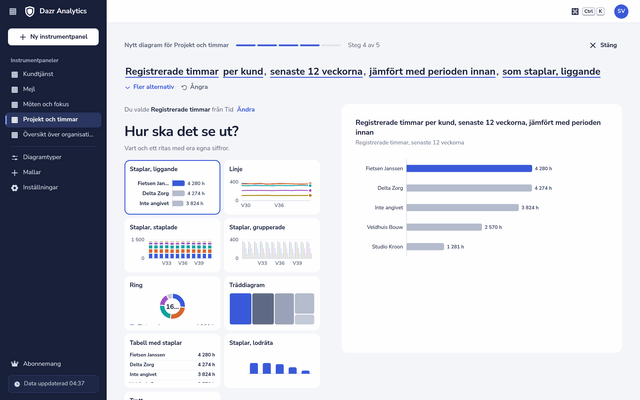The width and height of the screenshot is (640, 400).
Task: Select the Staplar, lodräta chart card
Action: tap(272, 361)
